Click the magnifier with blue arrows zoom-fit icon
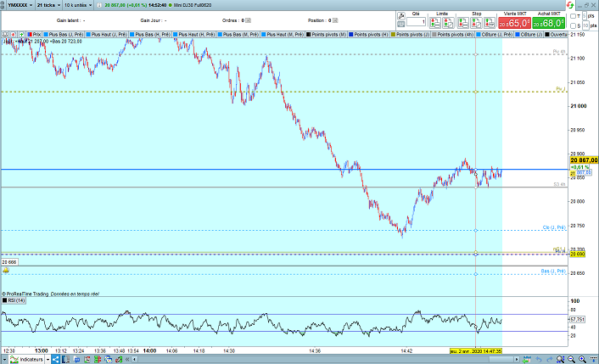599x364 pixels. tap(561, 360)
